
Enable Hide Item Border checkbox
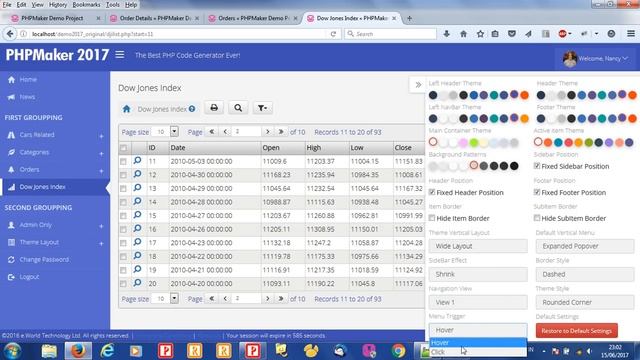(x=432, y=218)
